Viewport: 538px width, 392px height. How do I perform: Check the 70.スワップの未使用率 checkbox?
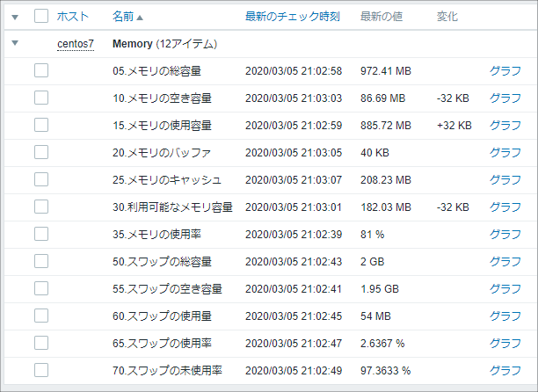point(41,370)
